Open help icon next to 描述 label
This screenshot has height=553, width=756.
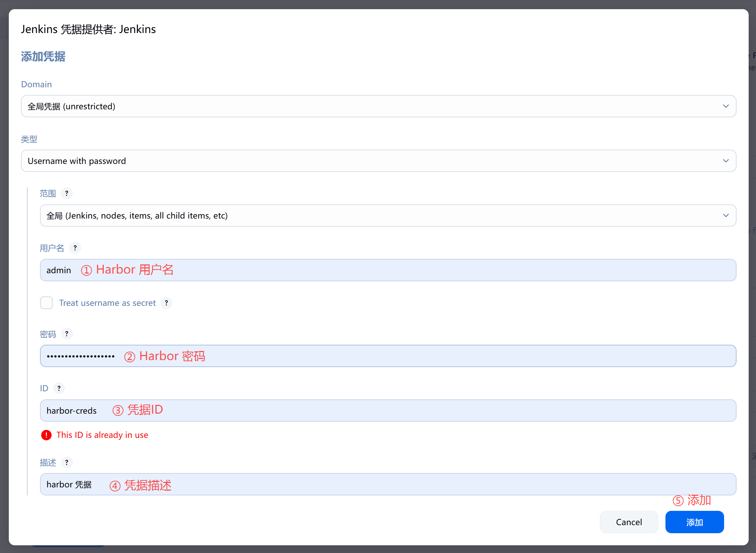(66, 462)
